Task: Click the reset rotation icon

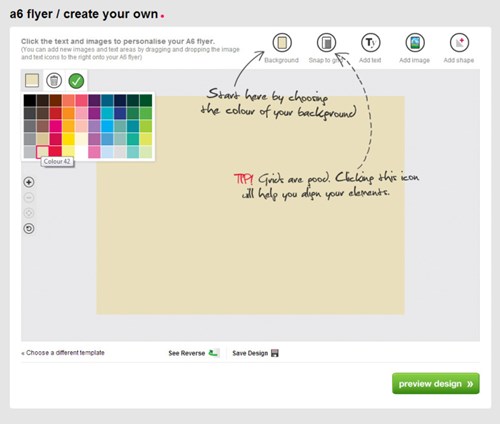Action: click(29, 229)
